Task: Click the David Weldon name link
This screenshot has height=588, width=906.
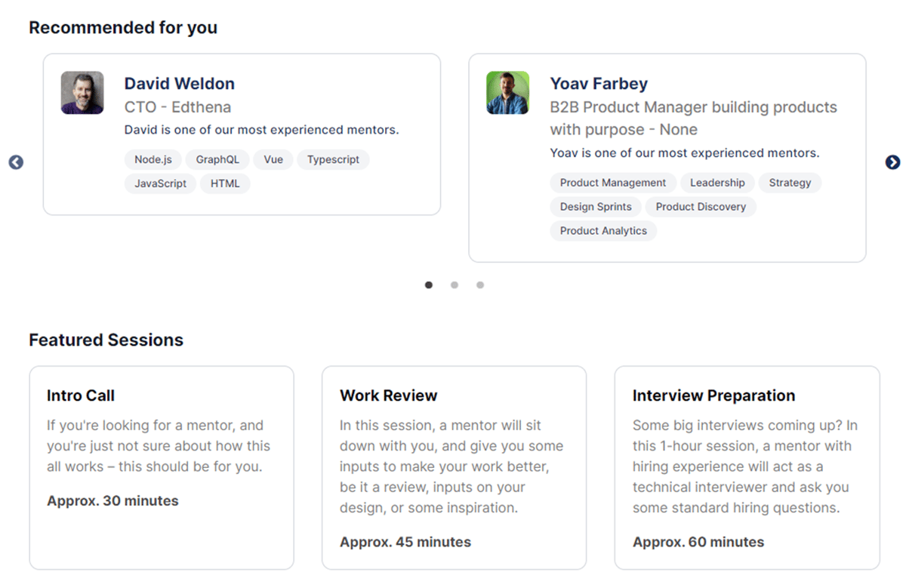Action: [180, 84]
